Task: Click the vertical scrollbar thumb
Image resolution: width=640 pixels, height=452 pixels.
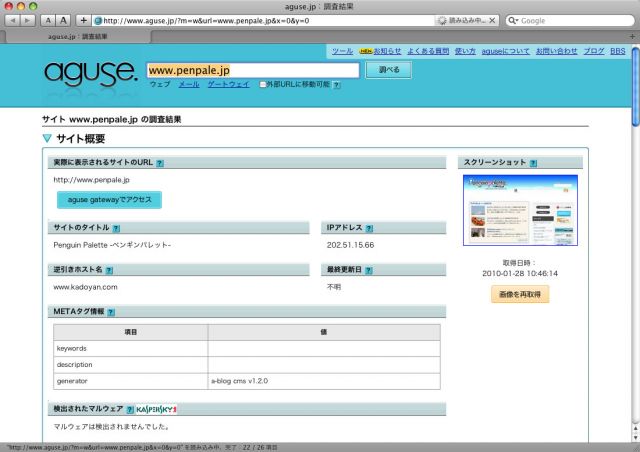Action: pos(636,88)
